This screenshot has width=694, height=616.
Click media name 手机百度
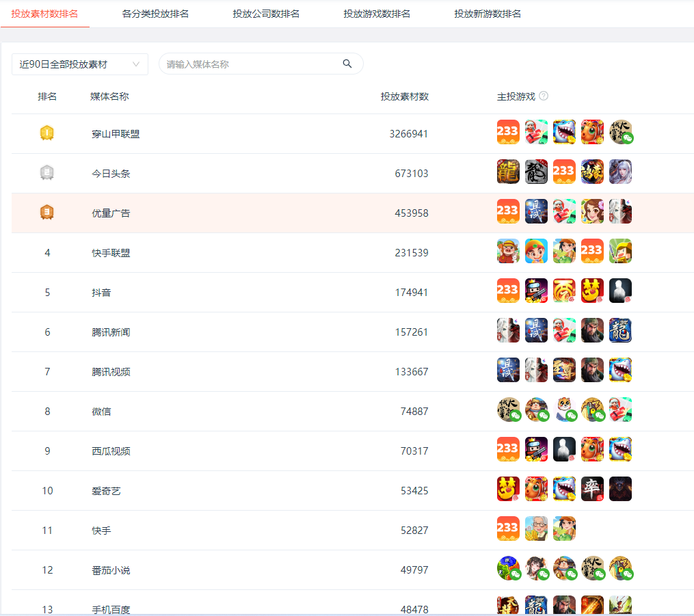pos(111,609)
